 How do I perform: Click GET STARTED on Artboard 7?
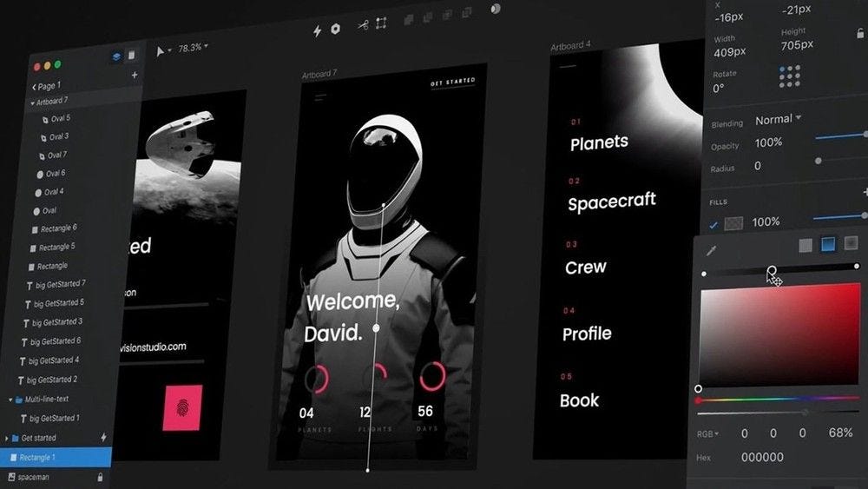[453, 82]
